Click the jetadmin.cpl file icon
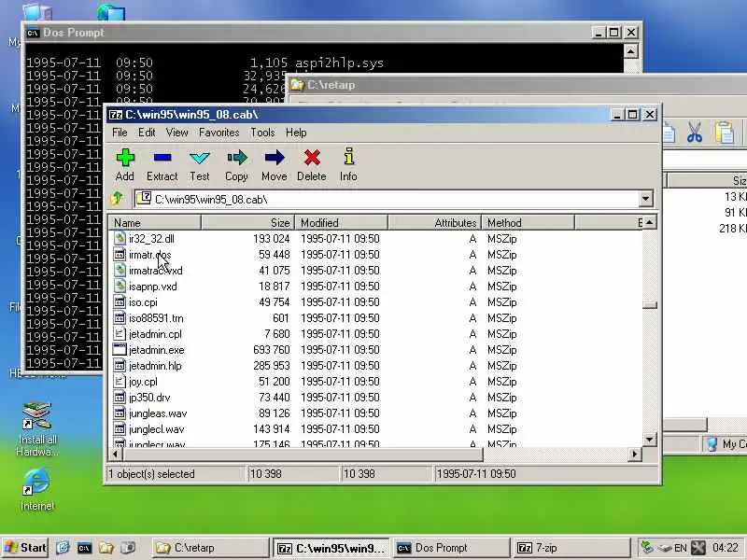Viewport: 747px width, 560px height. [120, 334]
